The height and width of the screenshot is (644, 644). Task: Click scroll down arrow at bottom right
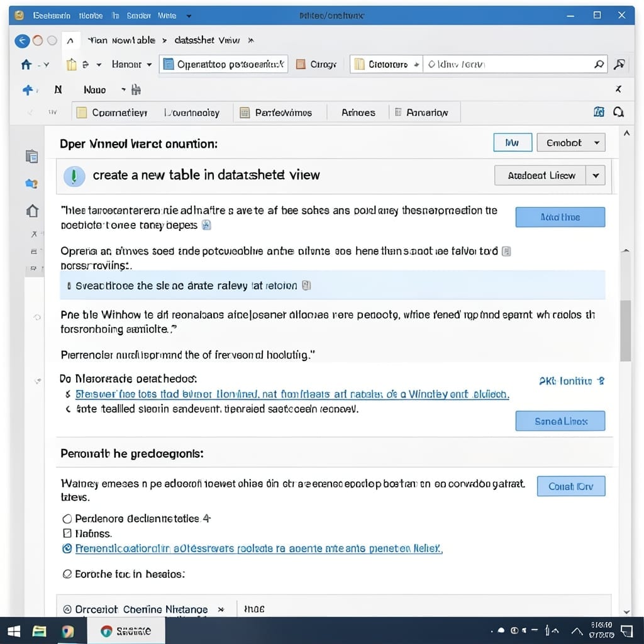(x=626, y=612)
